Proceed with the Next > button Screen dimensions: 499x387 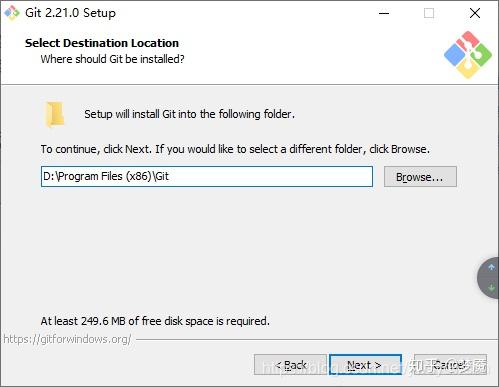coord(365,365)
